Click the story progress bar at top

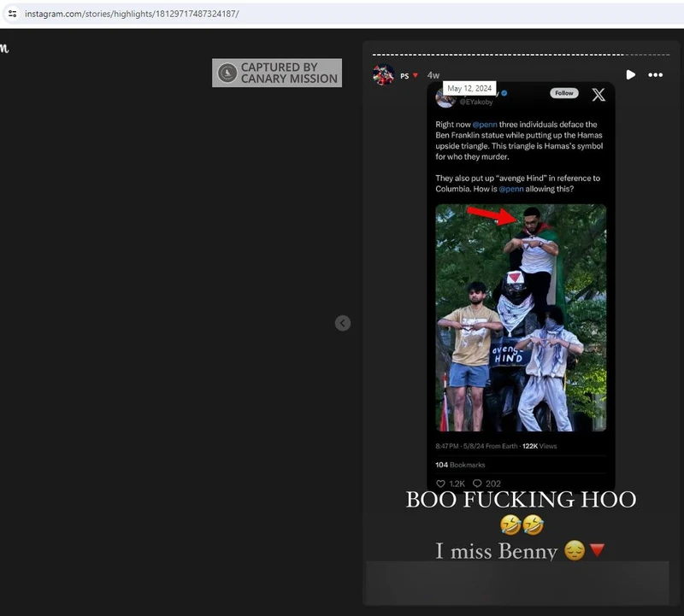coord(521,55)
